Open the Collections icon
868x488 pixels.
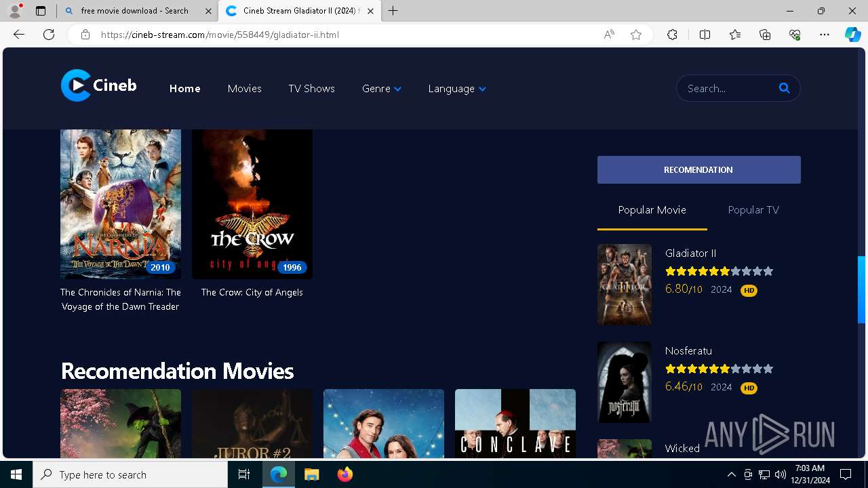[x=765, y=35]
